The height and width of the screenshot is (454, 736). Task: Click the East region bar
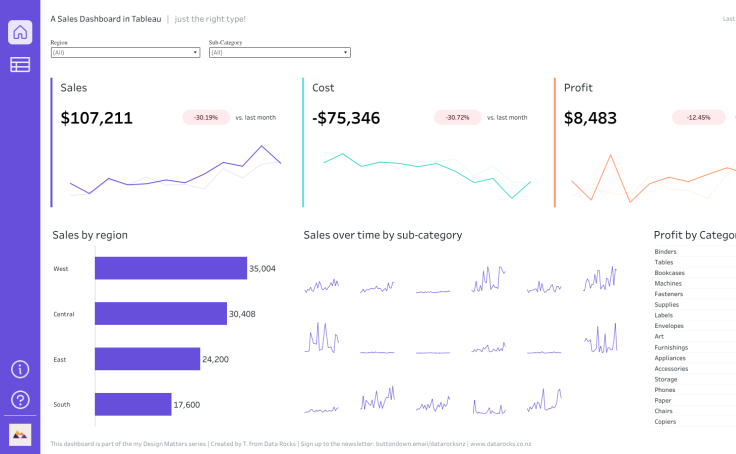point(147,359)
